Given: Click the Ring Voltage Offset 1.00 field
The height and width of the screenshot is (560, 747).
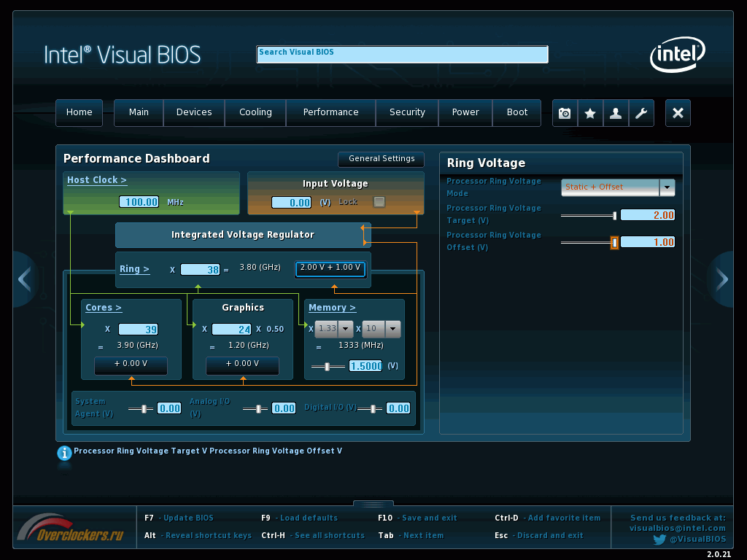Looking at the screenshot, I should tap(648, 242).
